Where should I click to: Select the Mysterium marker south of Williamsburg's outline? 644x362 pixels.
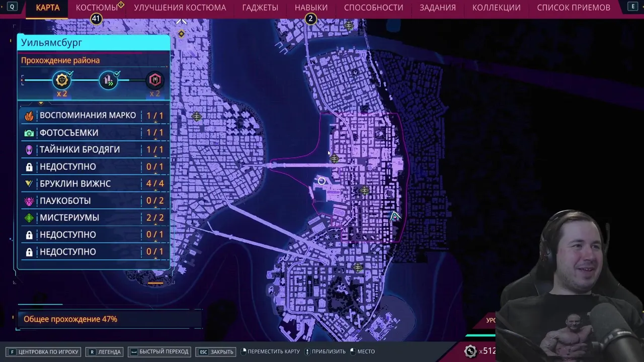358,267
